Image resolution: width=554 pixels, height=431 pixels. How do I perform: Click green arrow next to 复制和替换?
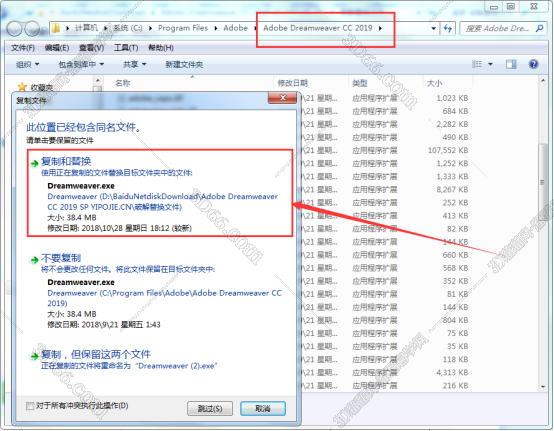[x=35, y=163]
